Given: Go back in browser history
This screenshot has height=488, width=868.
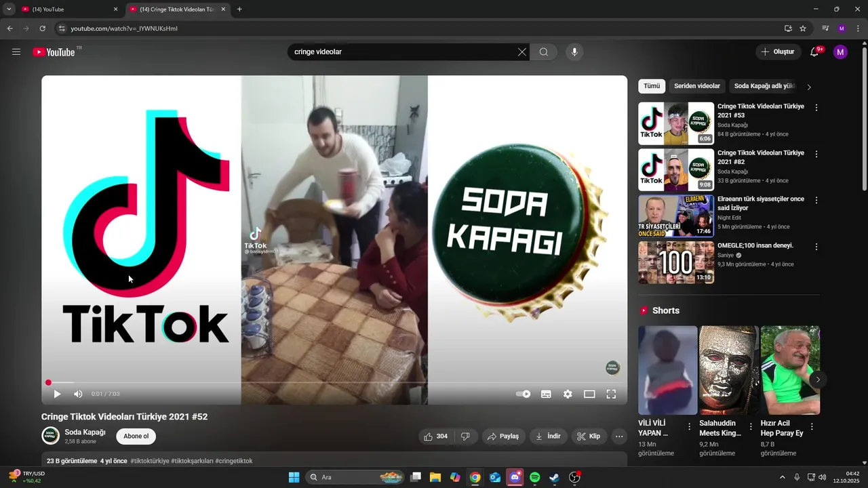Looking at the screenshot, I should [9, 28].
